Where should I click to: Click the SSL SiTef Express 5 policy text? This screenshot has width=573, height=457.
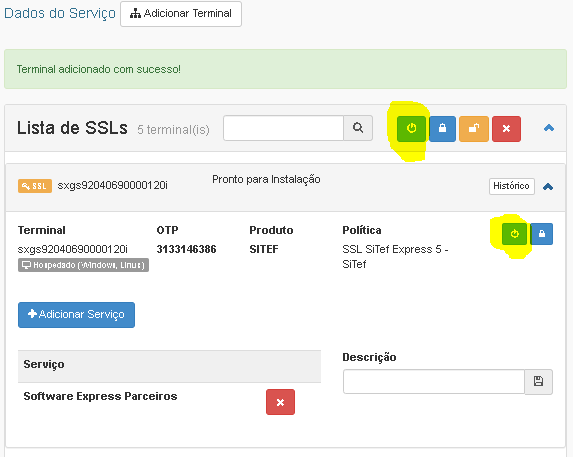pos(395,256)
